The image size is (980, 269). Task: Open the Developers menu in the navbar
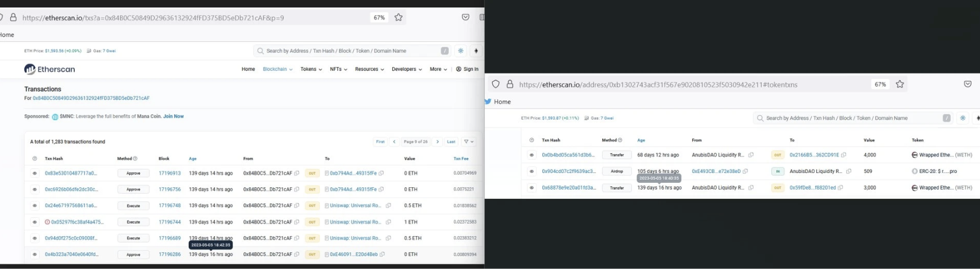[407, 70]
